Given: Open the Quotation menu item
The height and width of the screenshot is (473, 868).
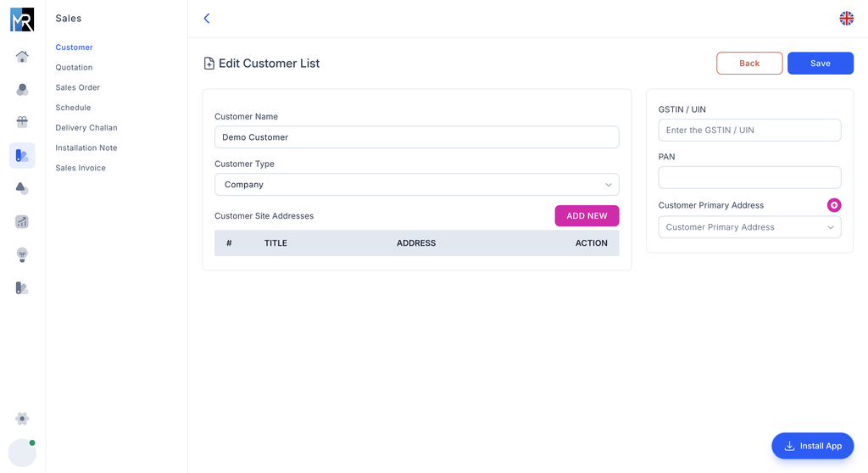Looking at the screenshot, I should click(x=74, y=68).
